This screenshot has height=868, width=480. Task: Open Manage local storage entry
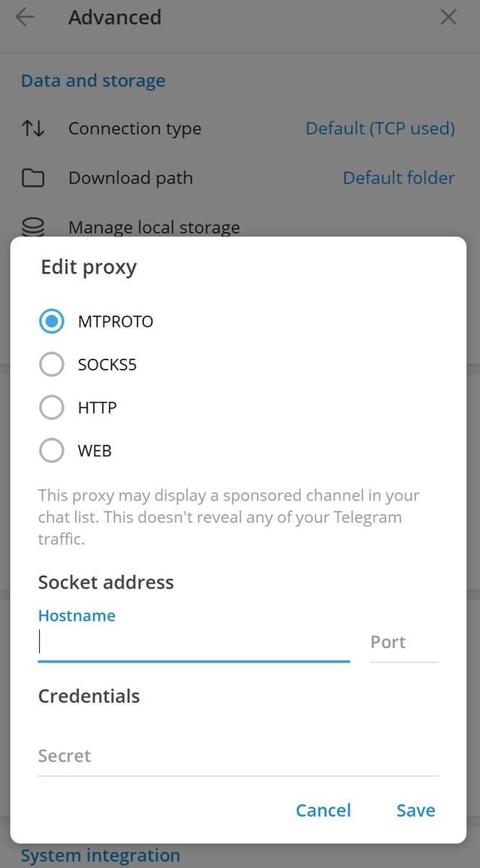154,227
